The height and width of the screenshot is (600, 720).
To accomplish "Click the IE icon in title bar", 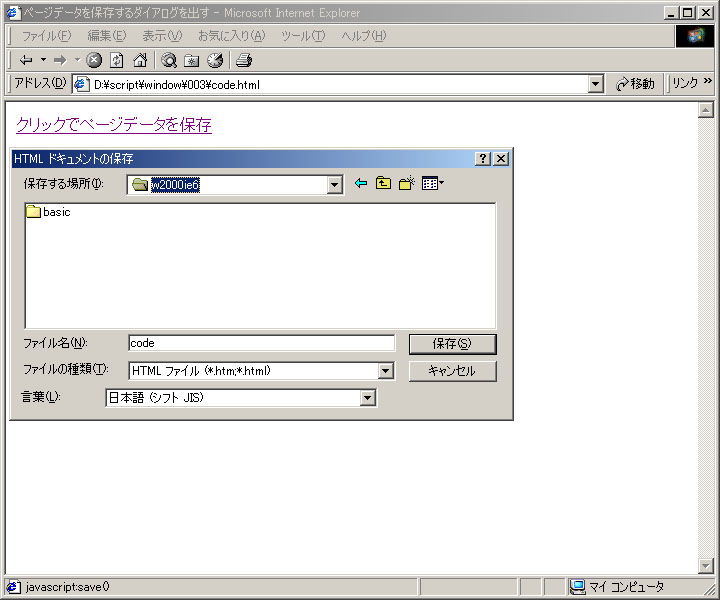I will [x=14, y=12].
